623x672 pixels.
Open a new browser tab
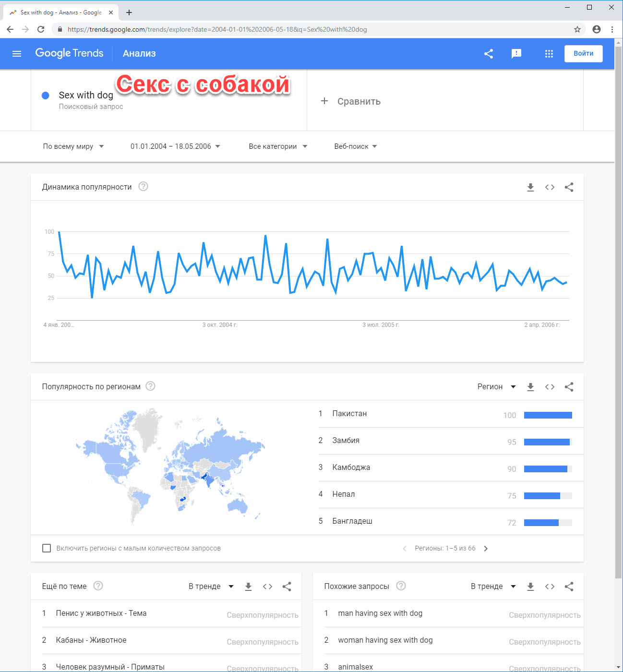[x=129, y=12]
